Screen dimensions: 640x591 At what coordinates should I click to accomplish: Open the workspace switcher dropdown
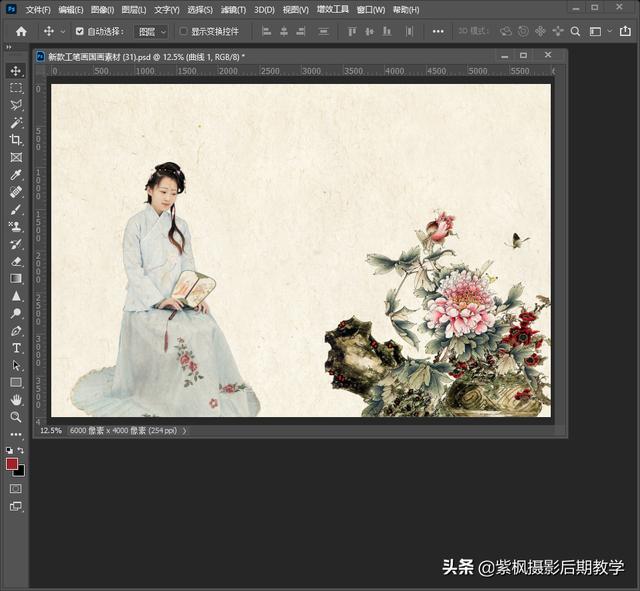[x=599, y=31]
